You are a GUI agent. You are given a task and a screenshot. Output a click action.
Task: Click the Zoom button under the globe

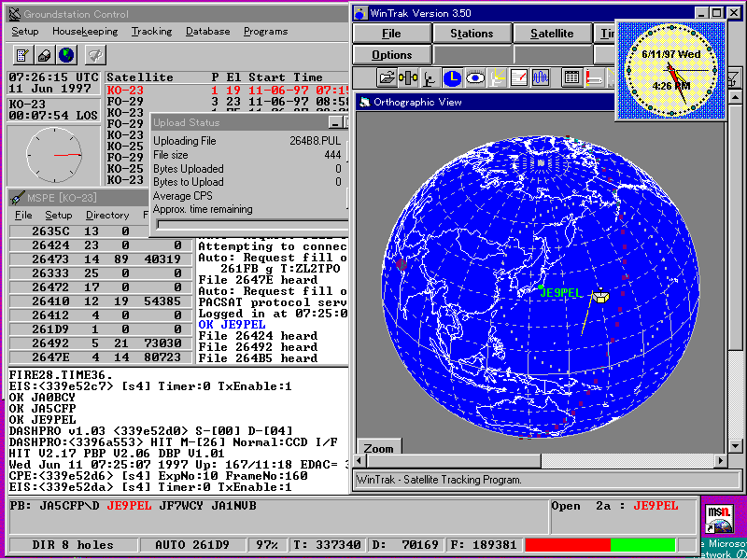(x=378, y=449)
